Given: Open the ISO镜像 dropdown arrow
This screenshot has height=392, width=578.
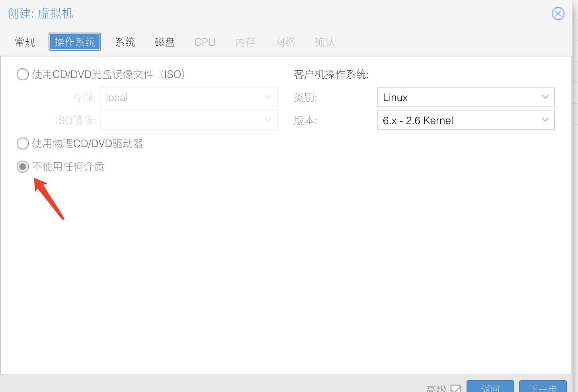Looking at the screenshot, I should (268, 120).
